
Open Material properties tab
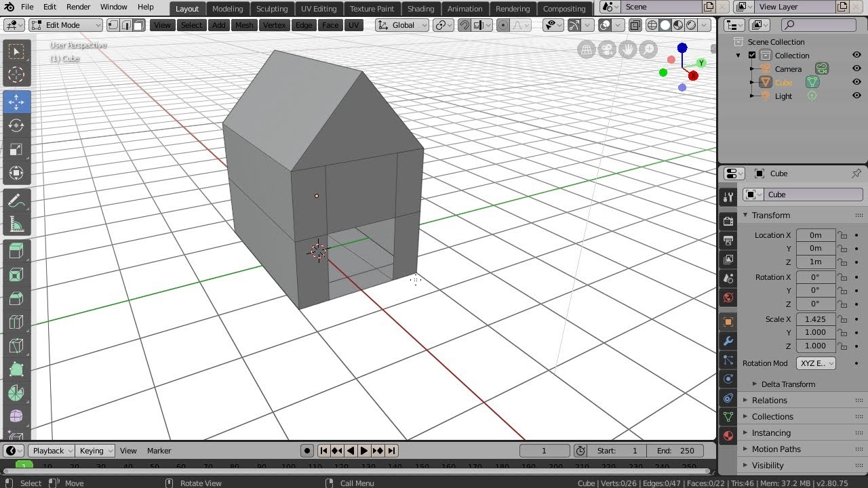tap(728, 436)
